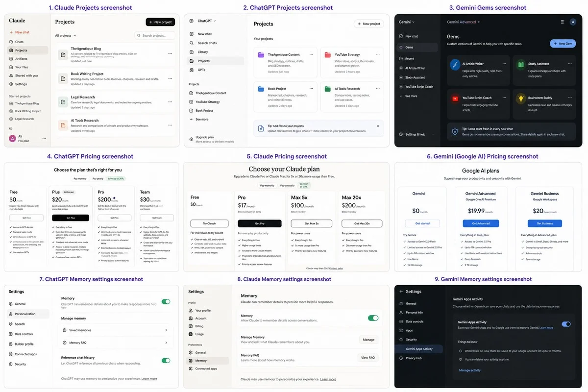The height and width of the screenshot is (392, 588).
Task: Toggle the Gemini Apps Activity switch
Action: coord(566,324)
